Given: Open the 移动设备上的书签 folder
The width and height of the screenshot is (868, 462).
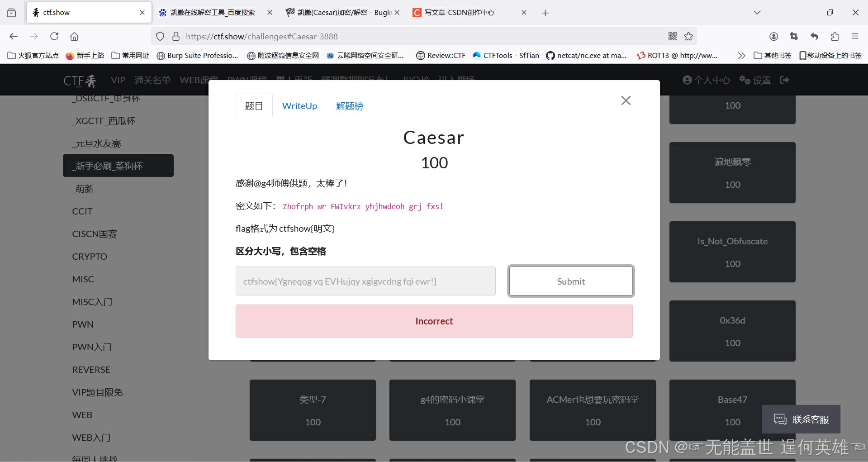Looking at the screenshot, I should 830,55.
